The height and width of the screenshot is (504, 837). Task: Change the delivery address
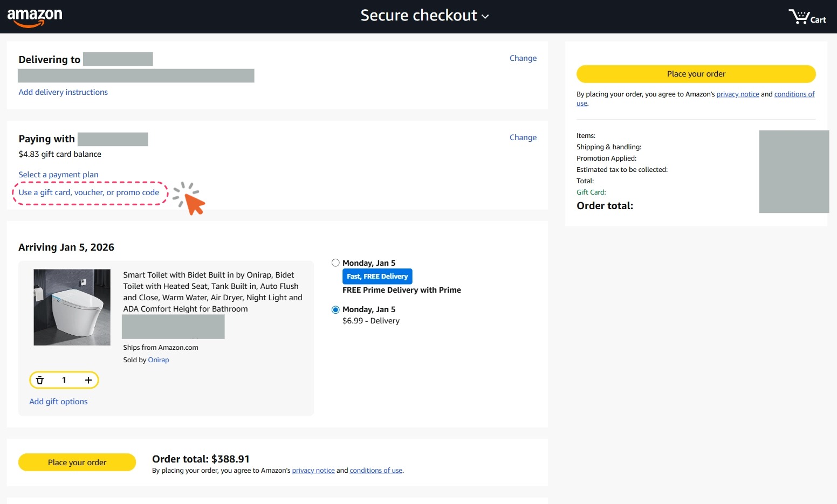pos(523,58)
